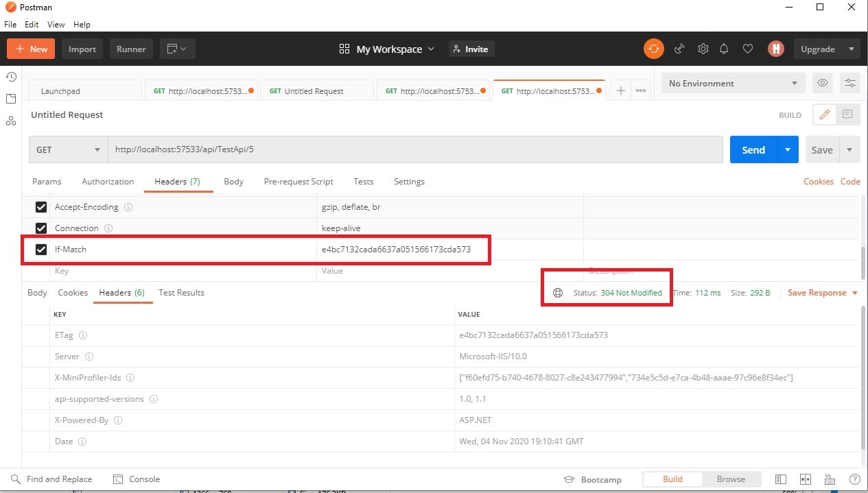Disable the Accept-Encoding header

tap(41, 206)
